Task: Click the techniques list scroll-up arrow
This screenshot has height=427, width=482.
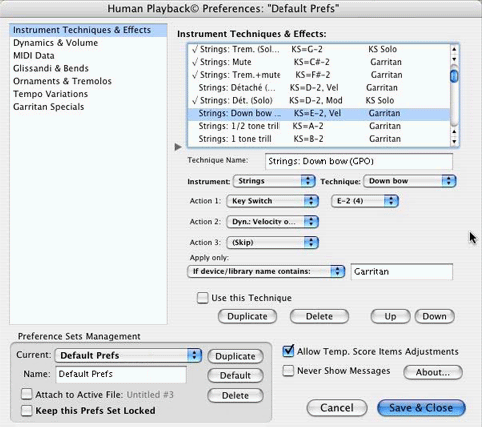Action: (x=454, y=50)
